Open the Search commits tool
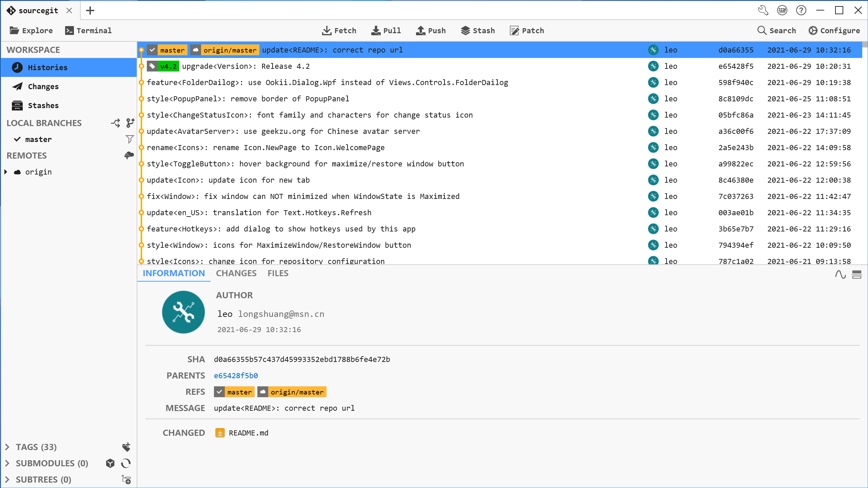 (776, 30)
